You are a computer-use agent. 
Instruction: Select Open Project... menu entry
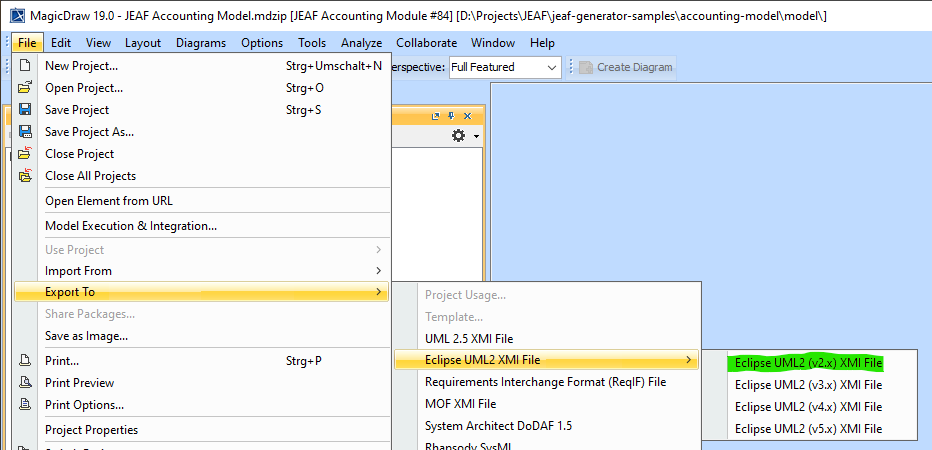(x=201, y=88)
